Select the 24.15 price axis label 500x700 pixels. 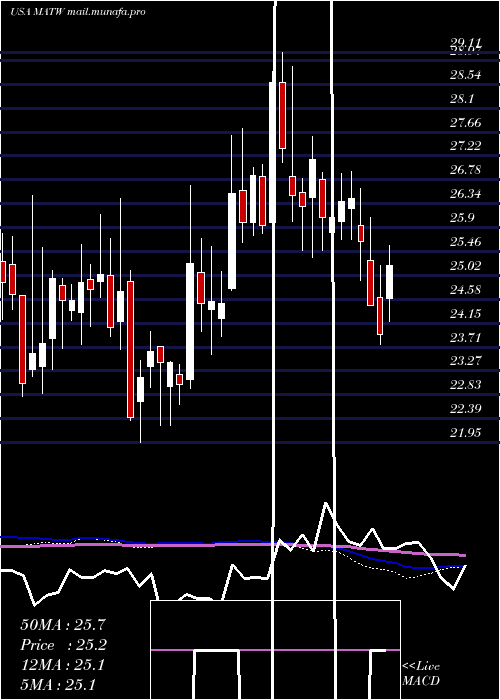tap(466, 314)
